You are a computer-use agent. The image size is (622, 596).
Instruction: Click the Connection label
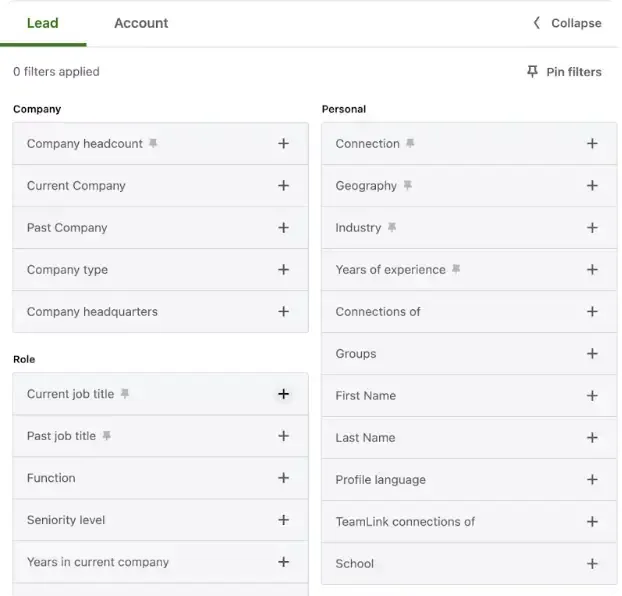[x=368, y=144]
